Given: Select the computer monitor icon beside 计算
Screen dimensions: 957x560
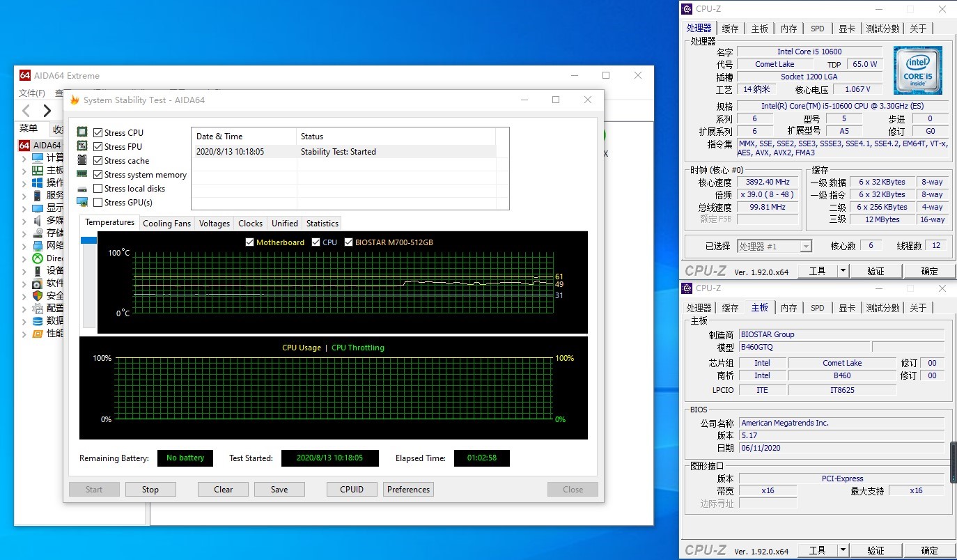Looking at the screenshot, I should point(38,157).
